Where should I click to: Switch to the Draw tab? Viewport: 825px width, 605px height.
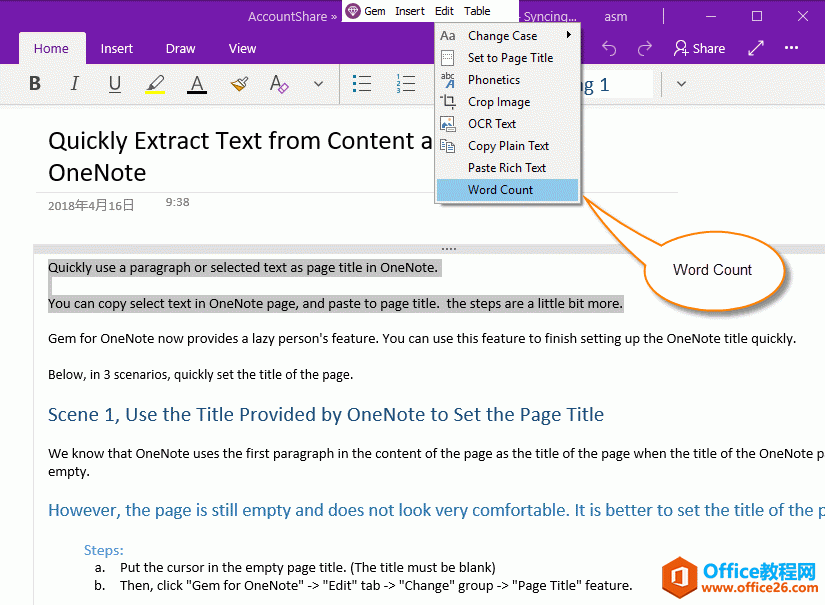pyautogui.click(x=180, y=48)
